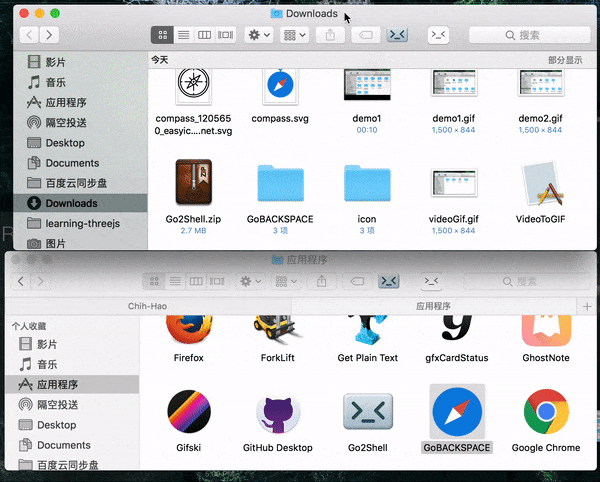600x482 pixels.
Task: Select icon view in 应用程序 window
Action: click(x=154, y=282)
